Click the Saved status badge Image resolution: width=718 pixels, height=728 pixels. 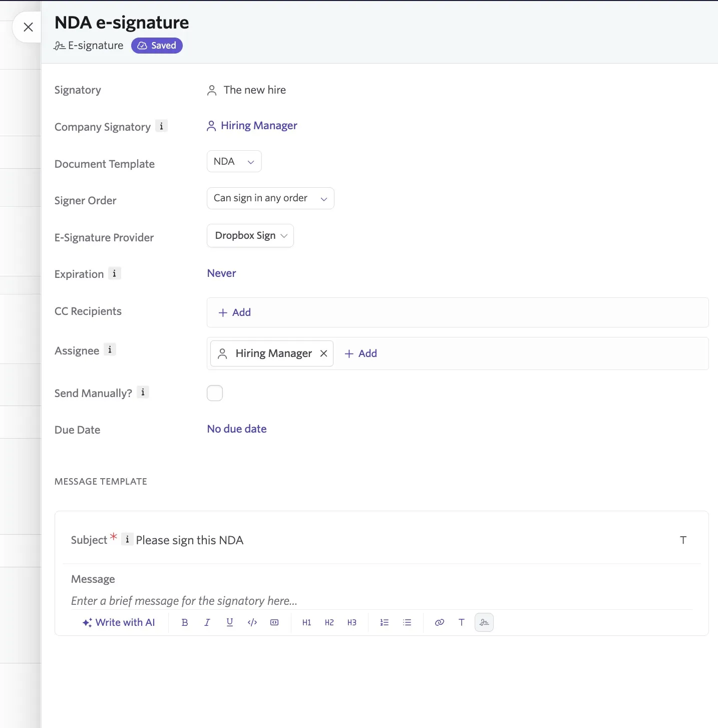(157, 46)
